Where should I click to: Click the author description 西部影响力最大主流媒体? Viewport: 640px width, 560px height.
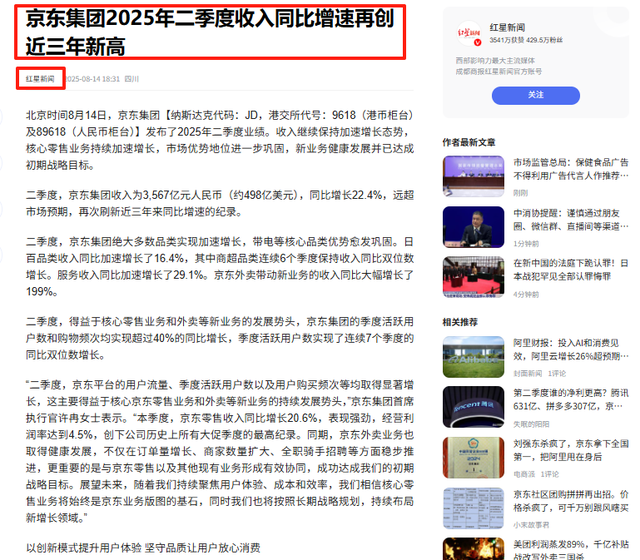pyautogui.click(x=495, y=61)
